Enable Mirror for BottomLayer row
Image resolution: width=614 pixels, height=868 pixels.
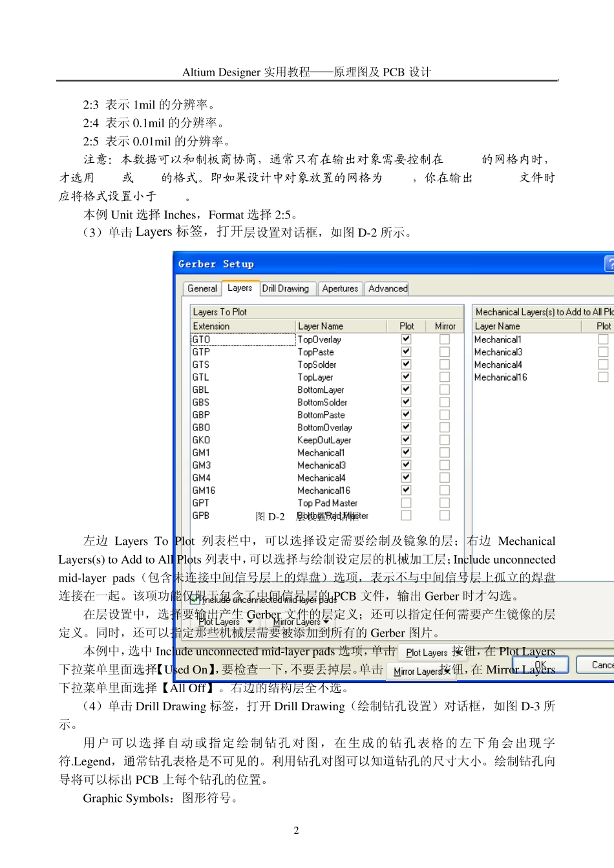(445, 389)
